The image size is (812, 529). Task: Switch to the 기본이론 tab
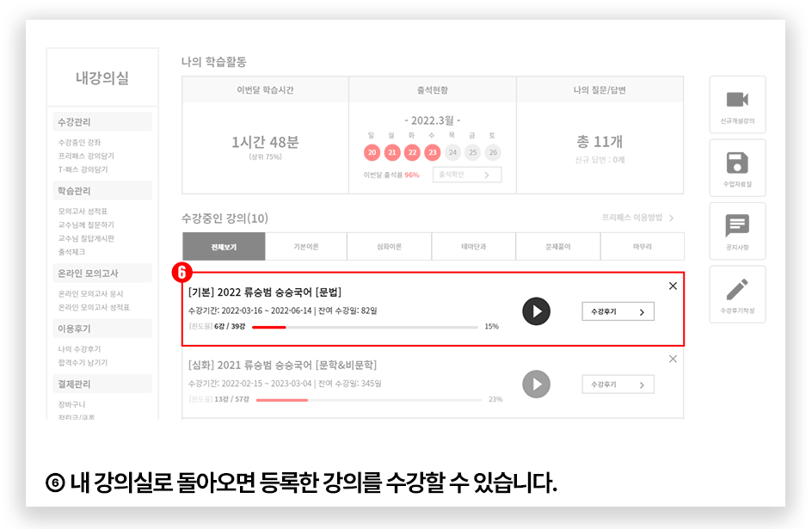tap(306, 246)
